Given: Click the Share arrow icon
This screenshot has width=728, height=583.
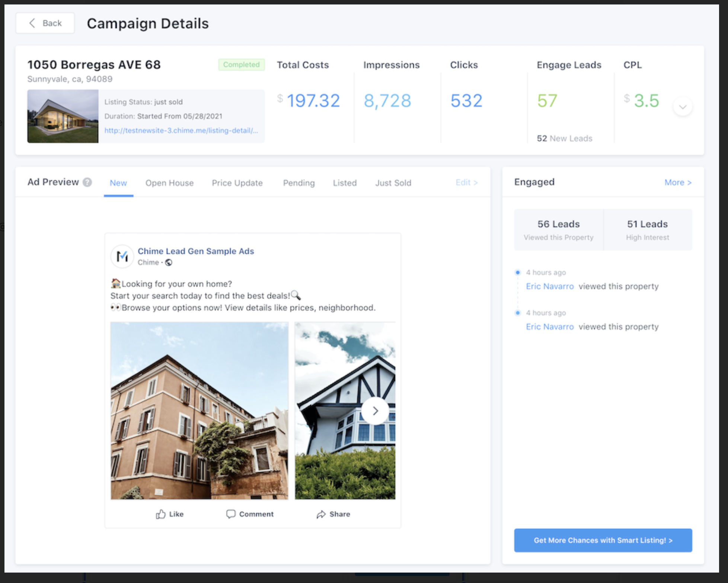Looking at the screenshot, I should click(x=321, y=514).
